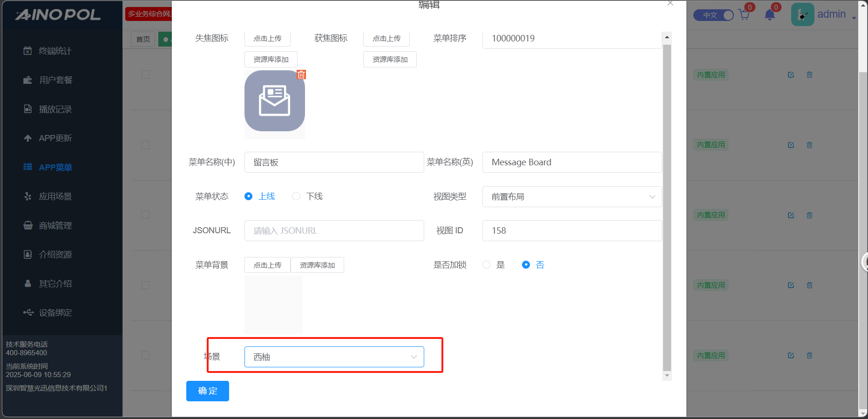Click 资源库添加 under 获焦图标
The height and width of the screenshot is (419, 868).
[x=390, y=60]
